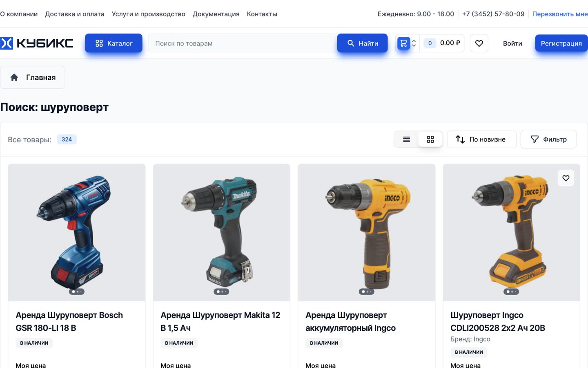This screenshot has width=588, height=368.
Task: Click the cart total 0.00 ₽
Action: pyautogui.click(x=450, y=43)
